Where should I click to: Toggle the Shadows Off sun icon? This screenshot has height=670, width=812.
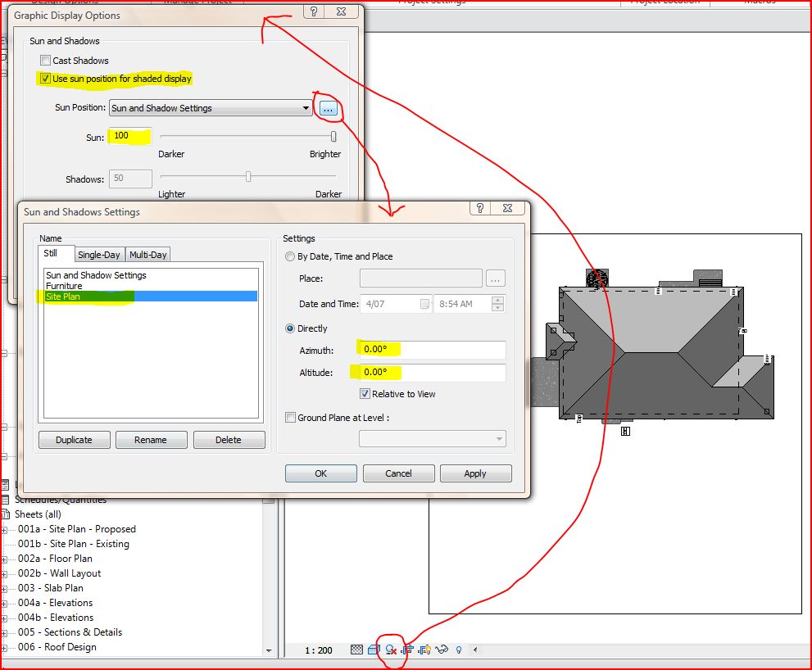[x=391, y=650]
